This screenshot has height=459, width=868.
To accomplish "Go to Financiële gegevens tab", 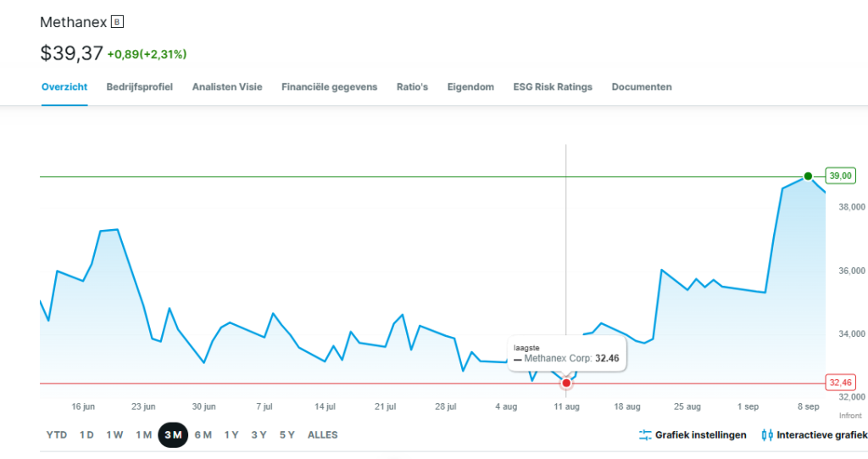I will [329, 87].
